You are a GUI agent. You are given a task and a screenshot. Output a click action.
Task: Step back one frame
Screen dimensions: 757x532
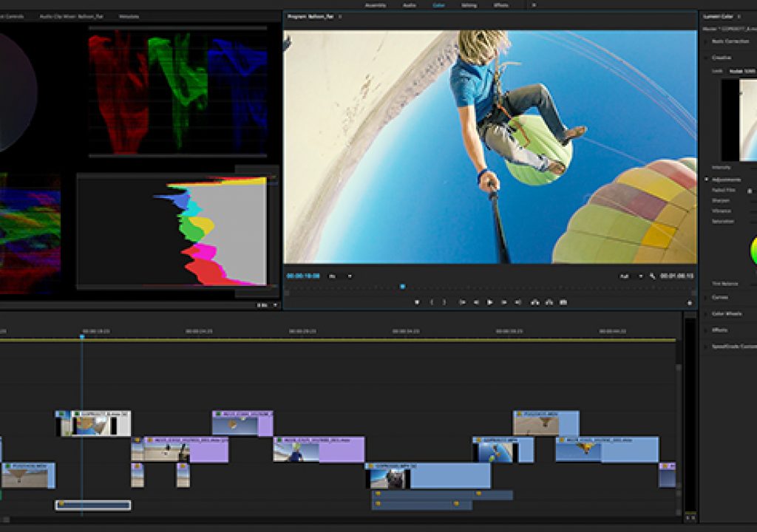[476, 302]
